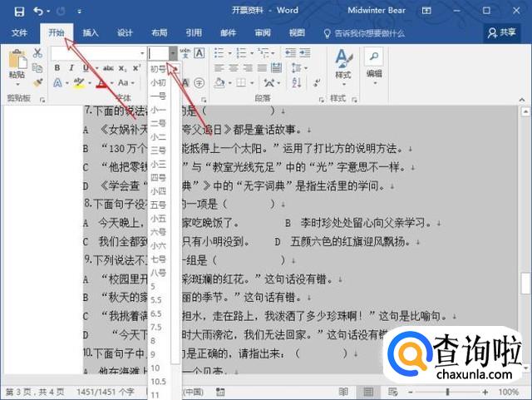Open the 文件 menu tab
532x400 pixels.
[20, 33]
